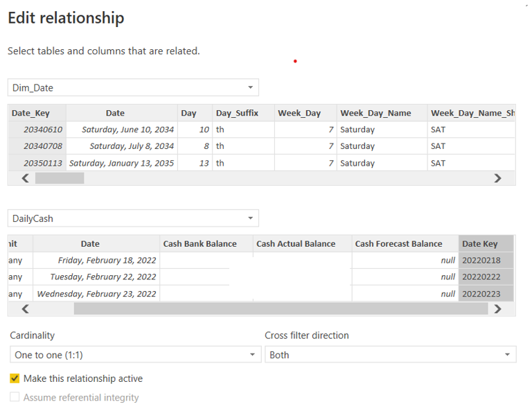Click cell 20220223 in Date Key column

click(x=486, y=294)
